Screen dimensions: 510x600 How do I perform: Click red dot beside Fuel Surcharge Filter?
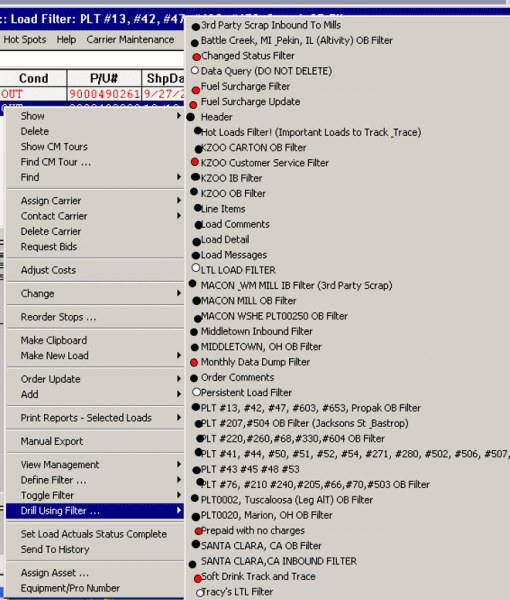pyautogui.click(x=196, y=90)
